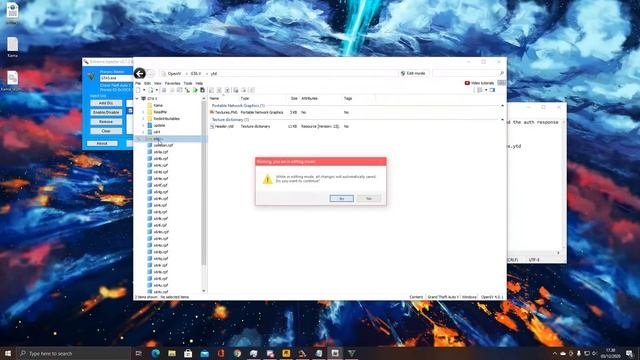Open File Explorer from the taskbar
640x360 pixels.
[x=172, y=353]
